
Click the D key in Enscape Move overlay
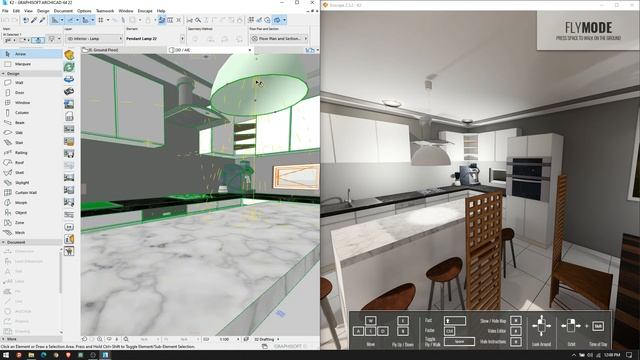pos(382,331)
